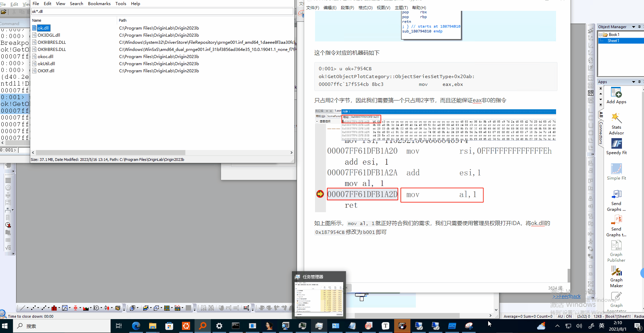This screenshot has width=644, height=333.
Task: Open the 主题(T) menu in Typora
Action: (401, 7)
